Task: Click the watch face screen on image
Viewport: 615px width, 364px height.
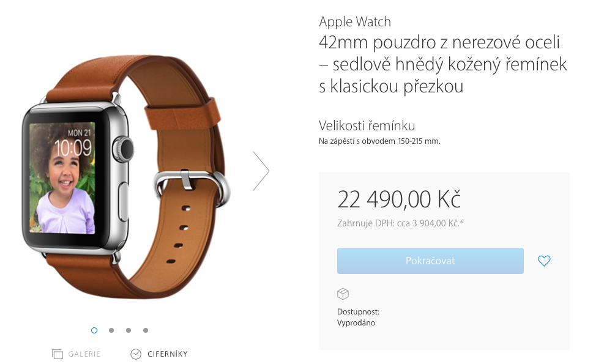Action: pyautogui.click(x=62, y=179)
